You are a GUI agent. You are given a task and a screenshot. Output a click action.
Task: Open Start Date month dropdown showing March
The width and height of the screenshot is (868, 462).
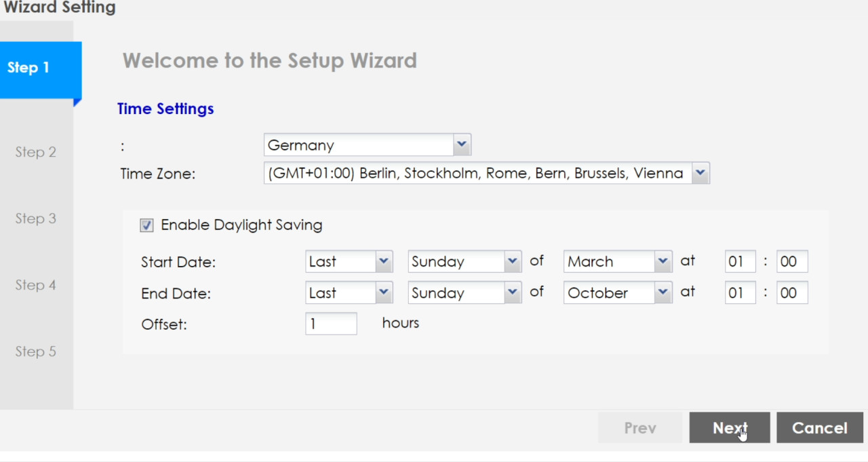[x=617, y=262]
